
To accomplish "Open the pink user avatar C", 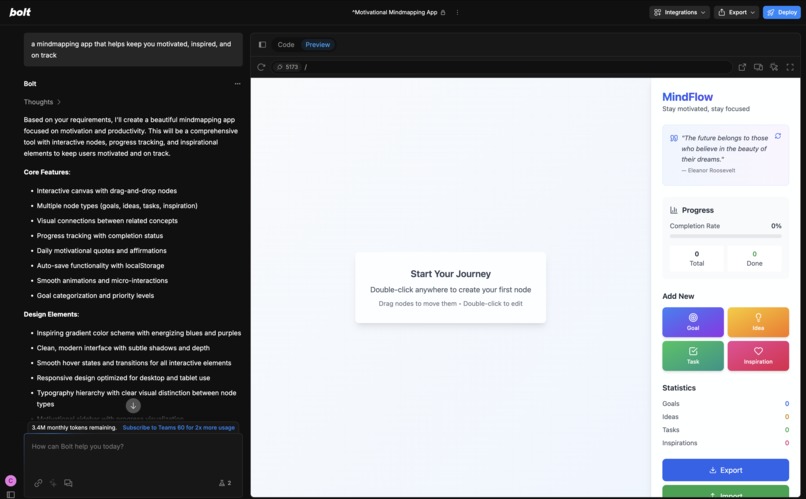I will pyautogui.click(x=11, y=480).
